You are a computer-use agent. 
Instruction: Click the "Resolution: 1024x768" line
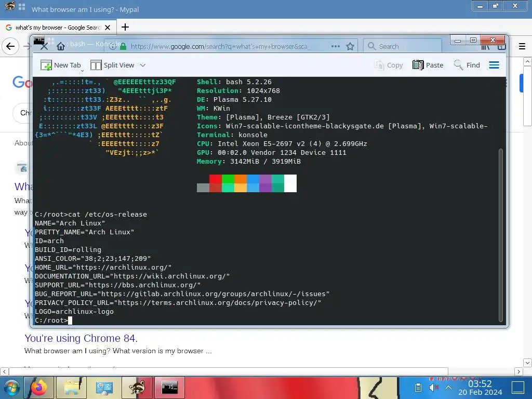tap(238, 90)
